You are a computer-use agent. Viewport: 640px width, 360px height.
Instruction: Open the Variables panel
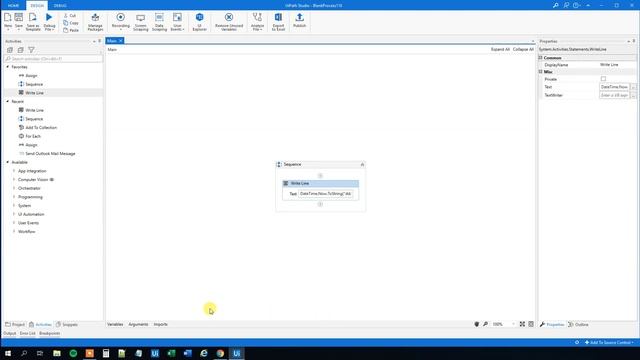115,324
